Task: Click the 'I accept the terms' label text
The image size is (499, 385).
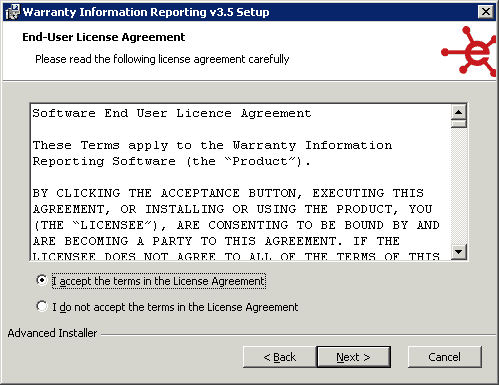Action: point(159,281)
